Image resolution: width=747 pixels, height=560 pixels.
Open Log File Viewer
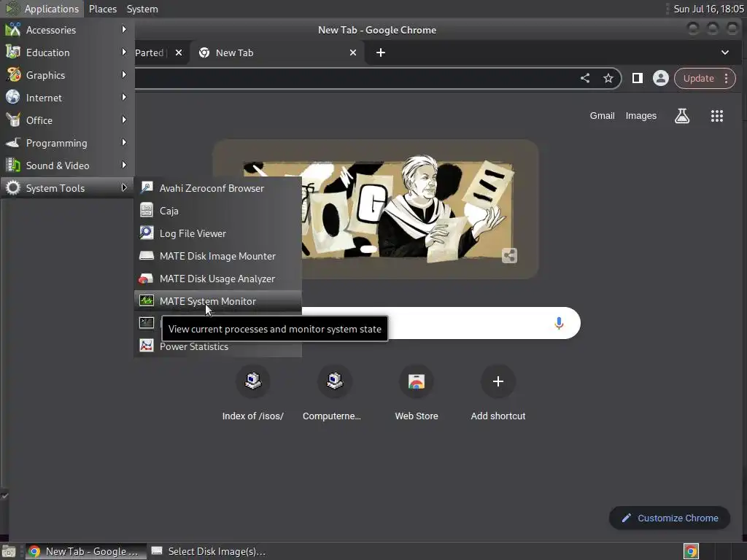[x=217, y=233]
